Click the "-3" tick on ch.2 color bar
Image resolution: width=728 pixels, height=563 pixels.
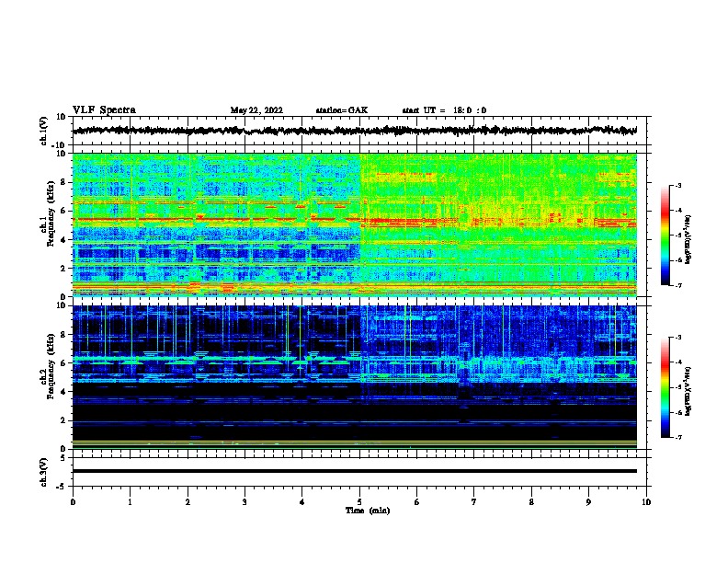677,338
